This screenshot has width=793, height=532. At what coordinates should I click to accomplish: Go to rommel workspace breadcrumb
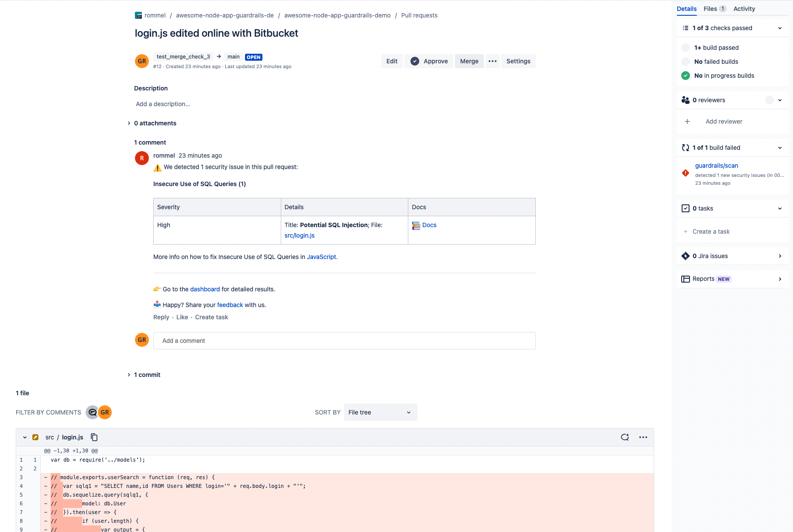tap(155, 15)
